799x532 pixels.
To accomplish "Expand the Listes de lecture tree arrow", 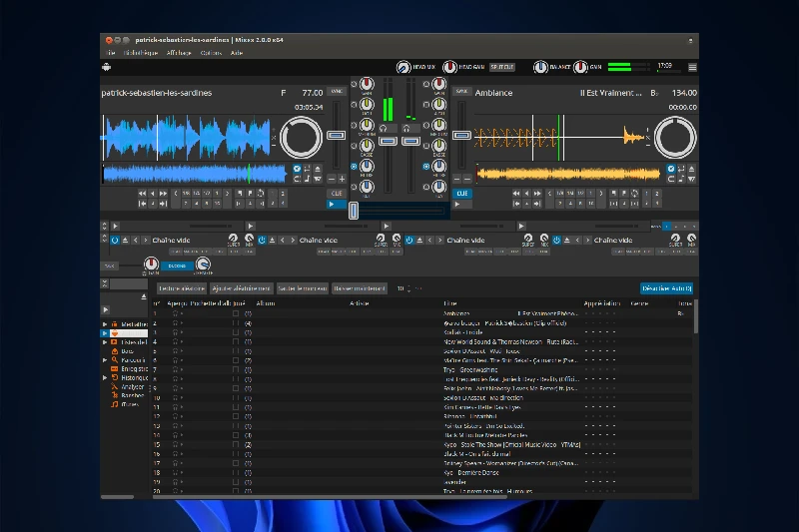I will (105, 341).
